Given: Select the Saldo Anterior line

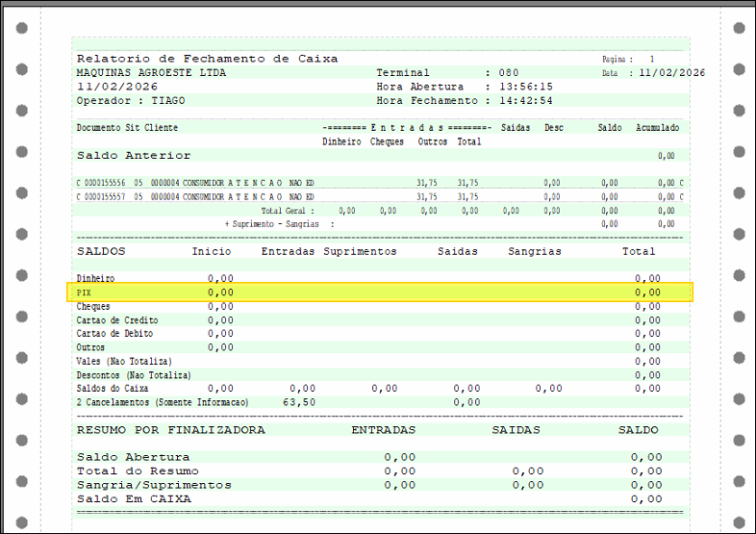Looking at the screenshot, I should (x=134, y=155).
